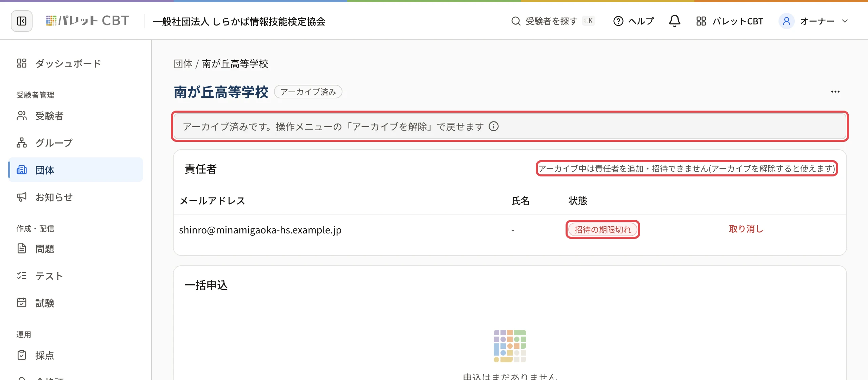Open the 受験者を探す search box
This screenshot has width=868, height=380.
[553, 21]
